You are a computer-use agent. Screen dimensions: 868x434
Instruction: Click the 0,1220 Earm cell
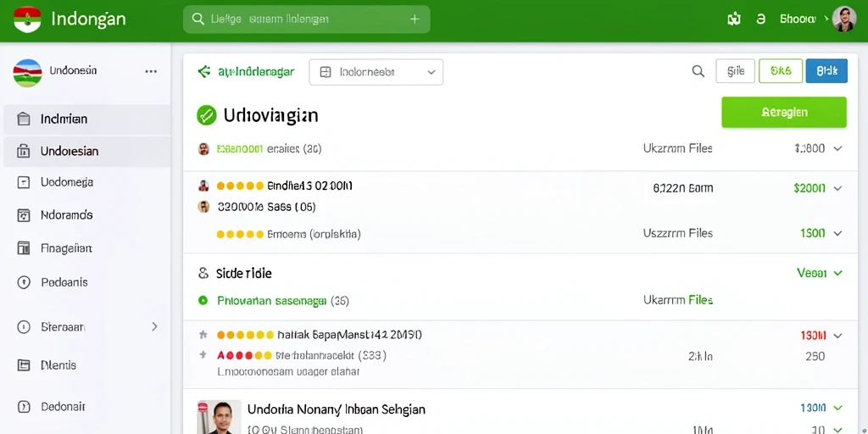pyautogui.click(x=683, y=188)
